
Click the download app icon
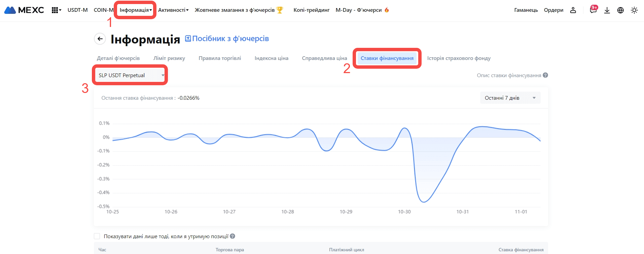[x=607, y=10]
